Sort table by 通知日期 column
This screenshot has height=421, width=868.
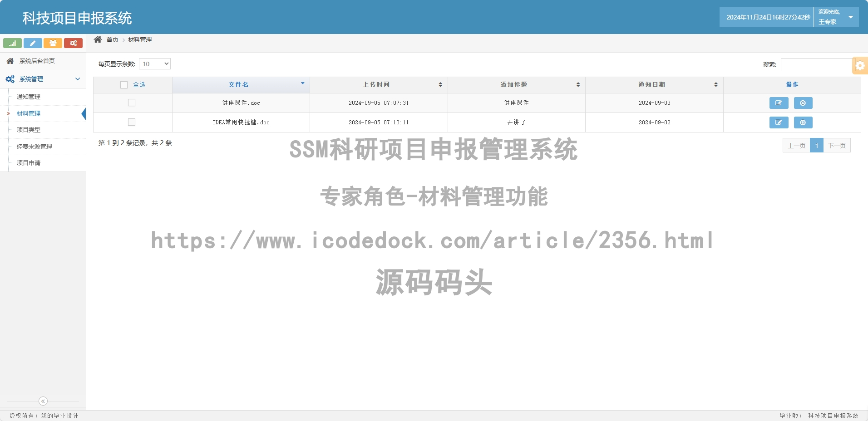[x=654, y=85]
